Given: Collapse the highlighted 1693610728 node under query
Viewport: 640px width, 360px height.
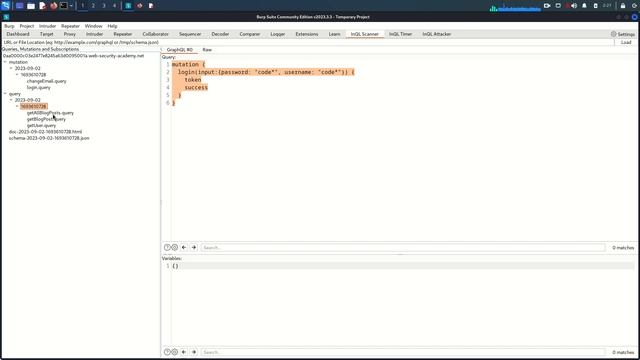Looking at the screenshot, I should click(x=17, y=106).
